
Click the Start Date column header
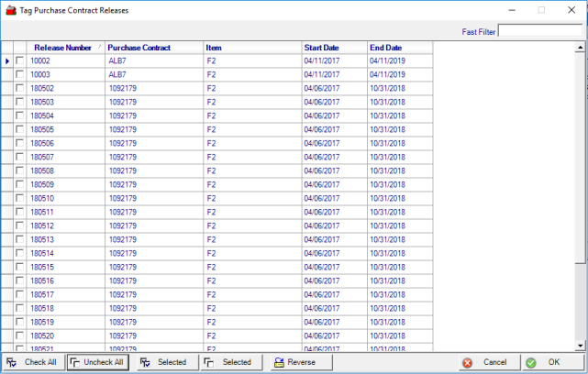point(321,47)
